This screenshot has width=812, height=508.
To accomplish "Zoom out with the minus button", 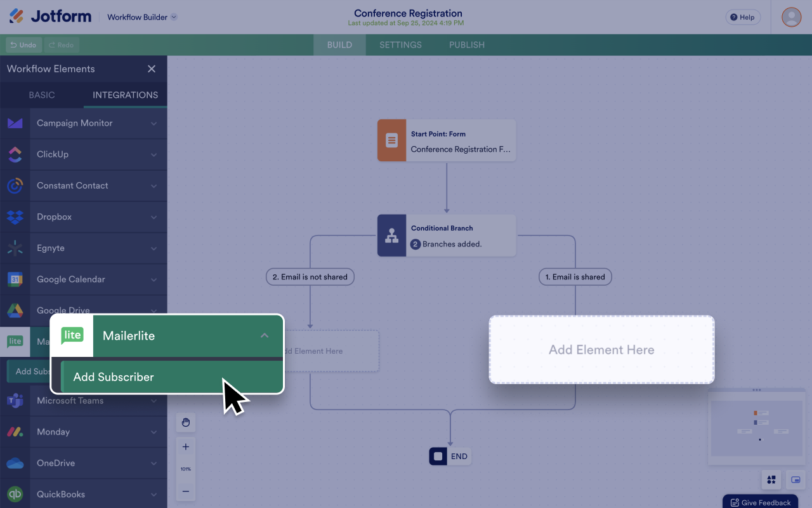I will click(186, 491).
